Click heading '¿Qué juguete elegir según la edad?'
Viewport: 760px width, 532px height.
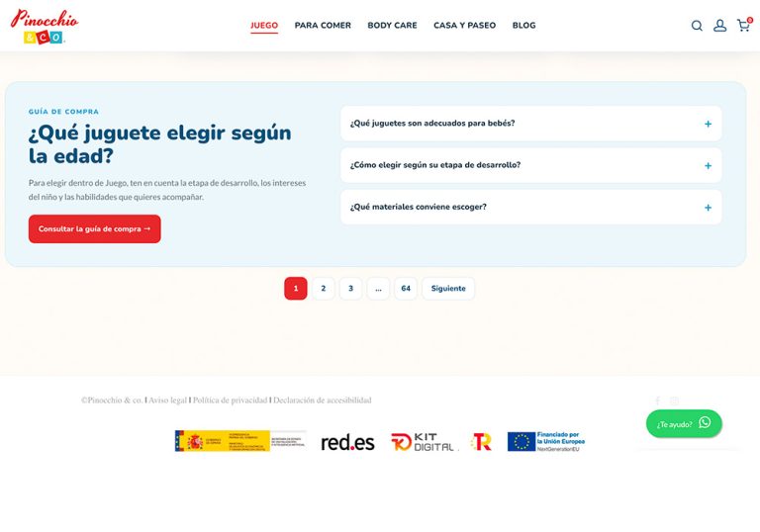(160, 144)
